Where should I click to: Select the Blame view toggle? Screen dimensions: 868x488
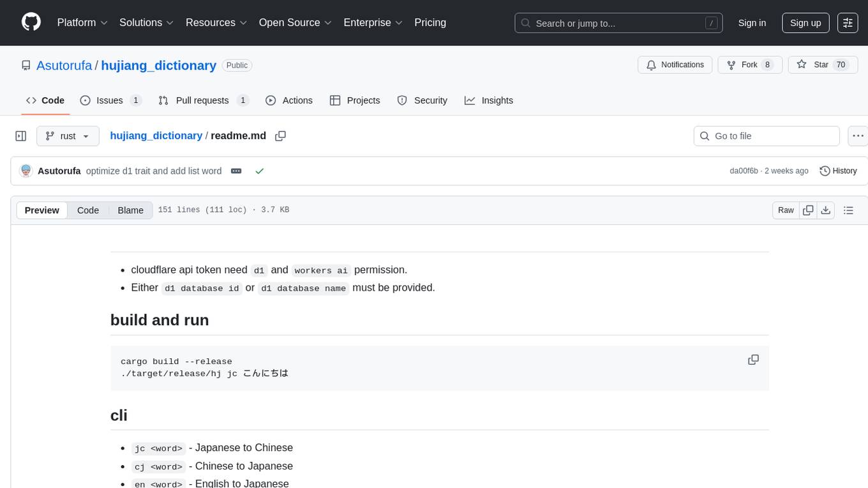(x=130, y=210)
